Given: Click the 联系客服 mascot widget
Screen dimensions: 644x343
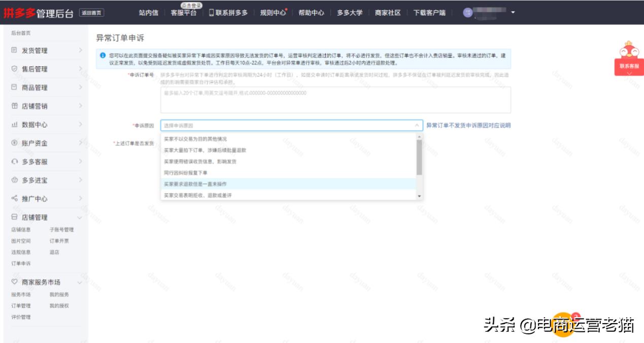Looking at the screenshot, I should [629, 59].
